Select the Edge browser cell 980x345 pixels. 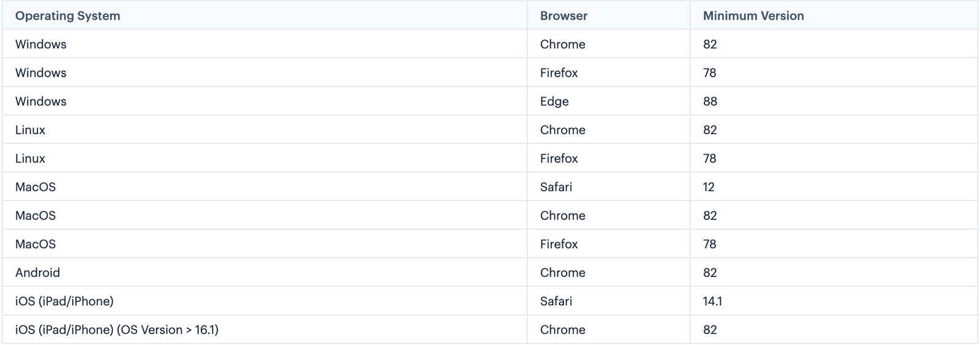tap(554, 102)
